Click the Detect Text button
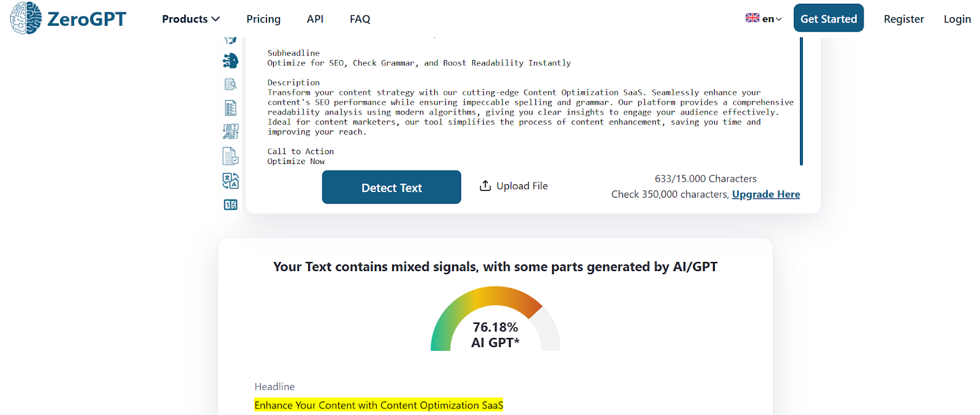Image resolution: width=980 pixels, height=415 pixels. point(391,187)
